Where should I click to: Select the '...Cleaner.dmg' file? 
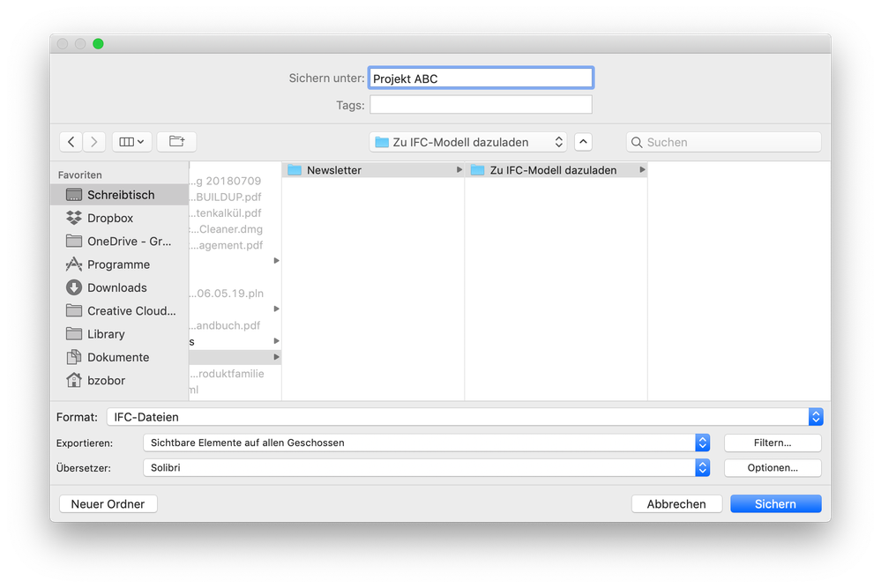(x=226, y=229)
